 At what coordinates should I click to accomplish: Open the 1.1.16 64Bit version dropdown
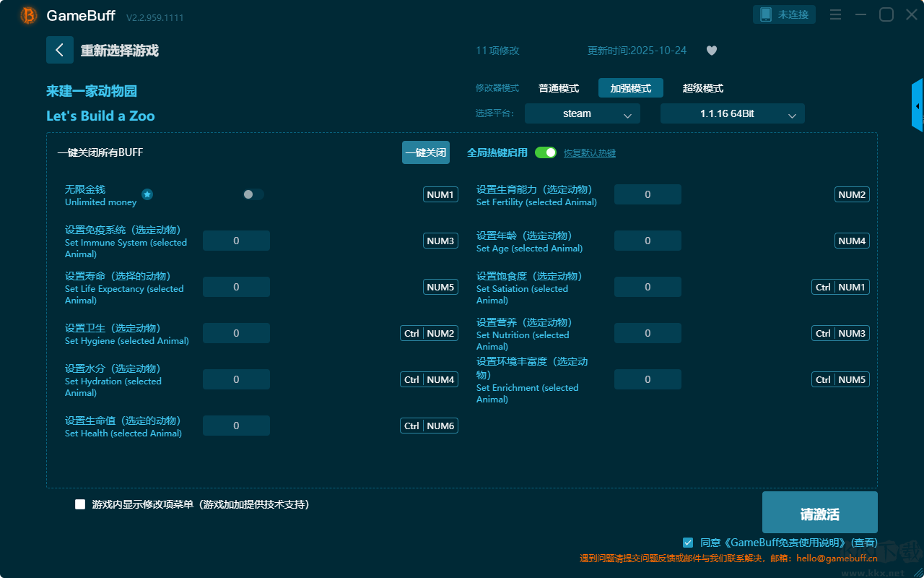[x=732, y=113]
